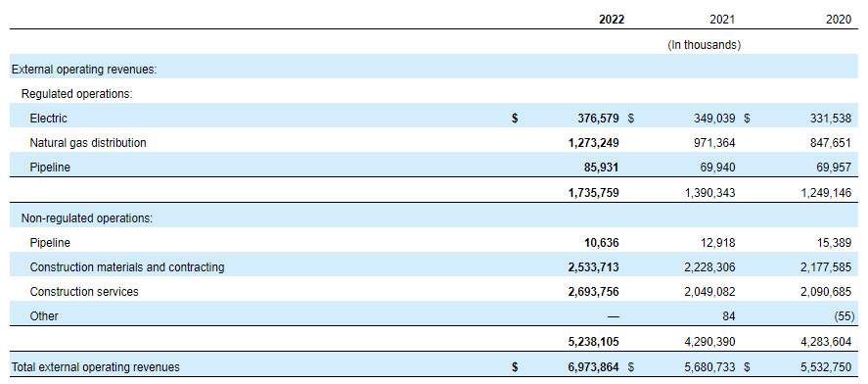Select Construction services 2022 value 2,693,756

click(x=593, y=292)
